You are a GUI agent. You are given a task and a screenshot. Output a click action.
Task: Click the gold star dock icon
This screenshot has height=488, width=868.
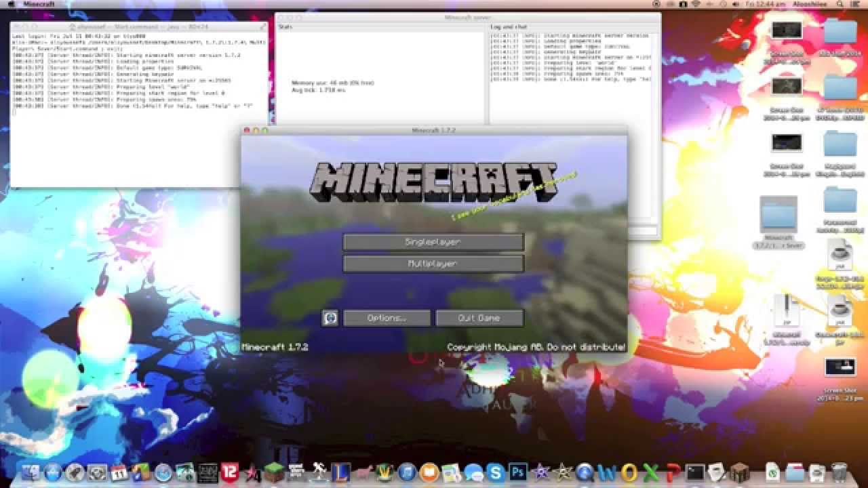(564, 472)
